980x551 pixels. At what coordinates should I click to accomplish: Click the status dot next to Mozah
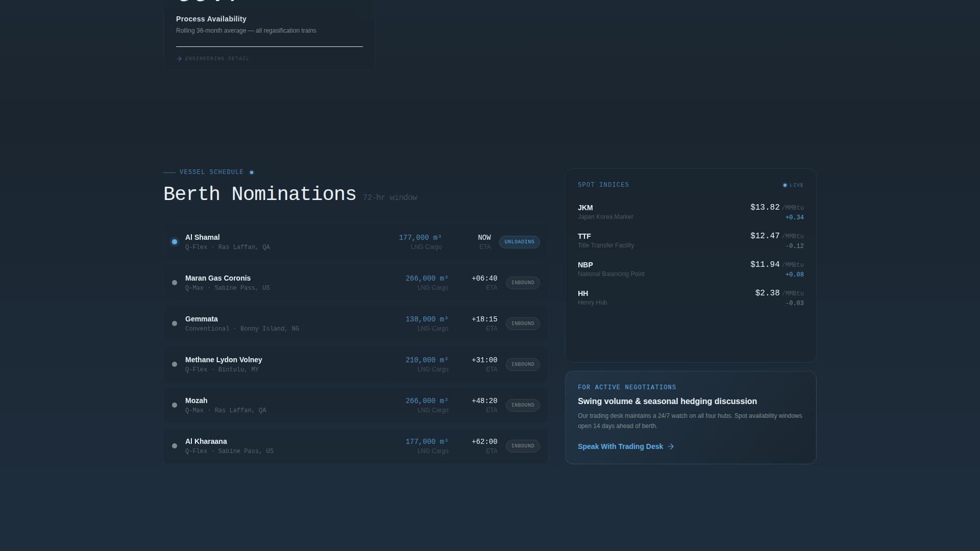pos(175,405)
